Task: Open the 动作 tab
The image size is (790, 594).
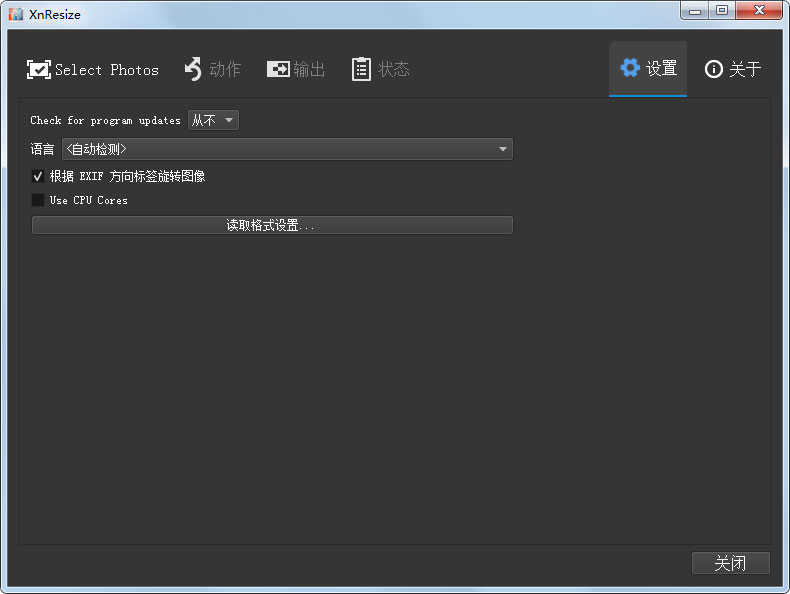Action: coord(213,69)
